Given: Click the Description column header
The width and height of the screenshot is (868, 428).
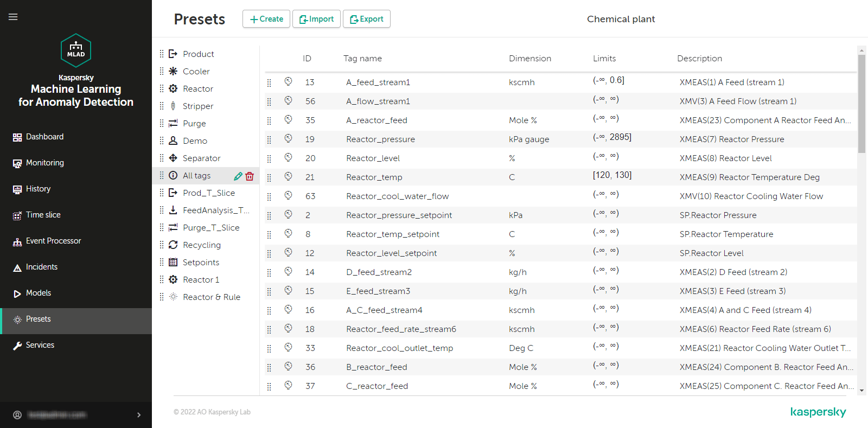Looking at the screenshot, I should point(699,59).
